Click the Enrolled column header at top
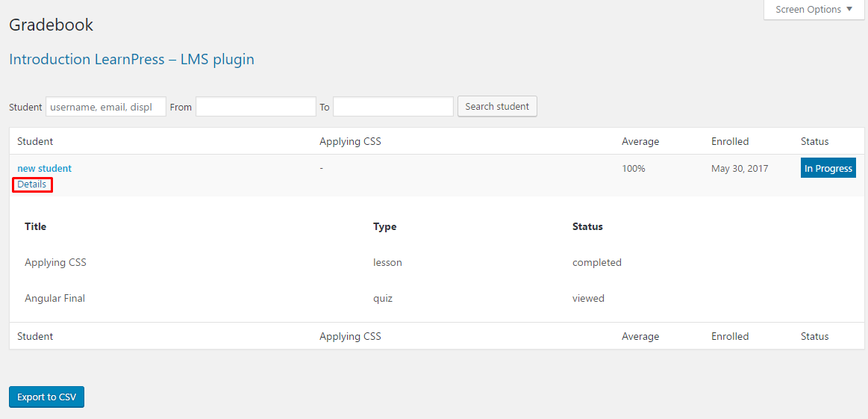Viewport: 868px width, 419px height. coord(730,141)
